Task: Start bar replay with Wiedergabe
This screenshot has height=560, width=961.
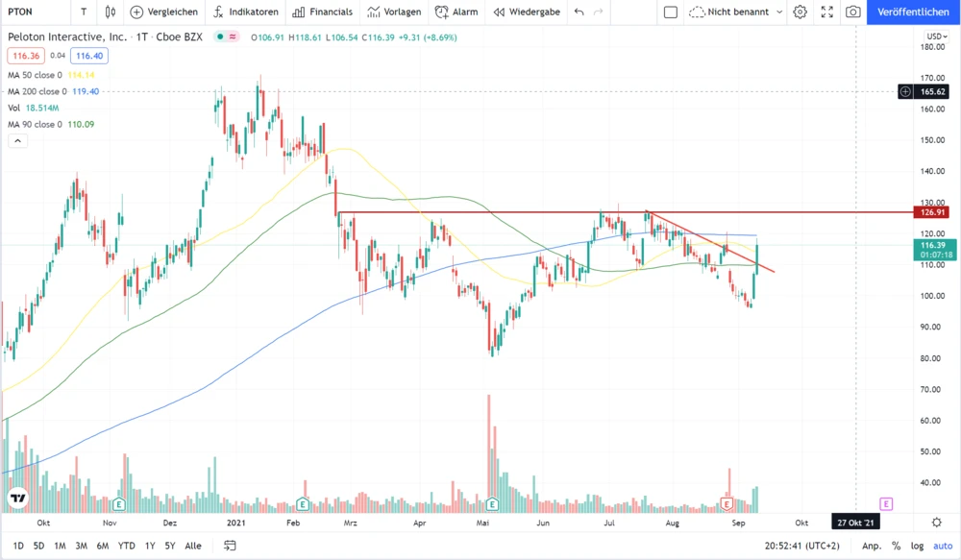Action: click(527, 12)
